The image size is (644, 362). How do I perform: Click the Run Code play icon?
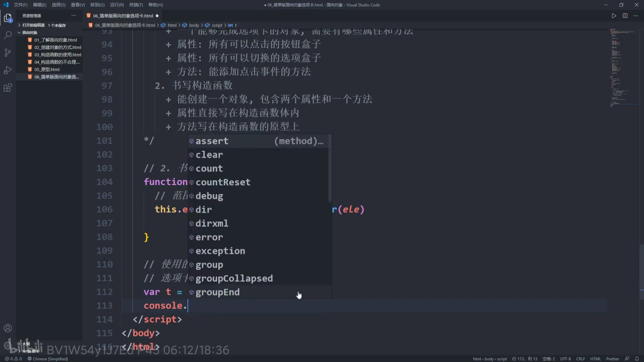tap(614, 16)
